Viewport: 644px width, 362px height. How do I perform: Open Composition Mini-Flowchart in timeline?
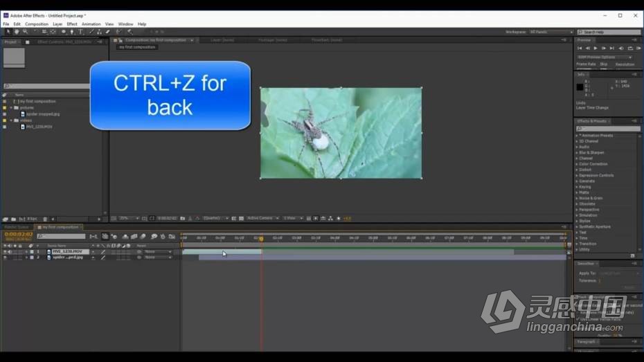point(93,237)
